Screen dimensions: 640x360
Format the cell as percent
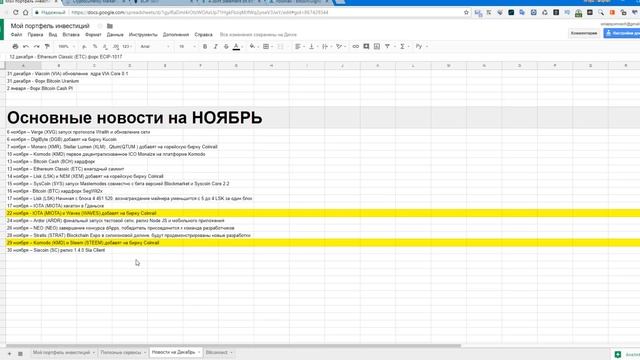[95, 47]
